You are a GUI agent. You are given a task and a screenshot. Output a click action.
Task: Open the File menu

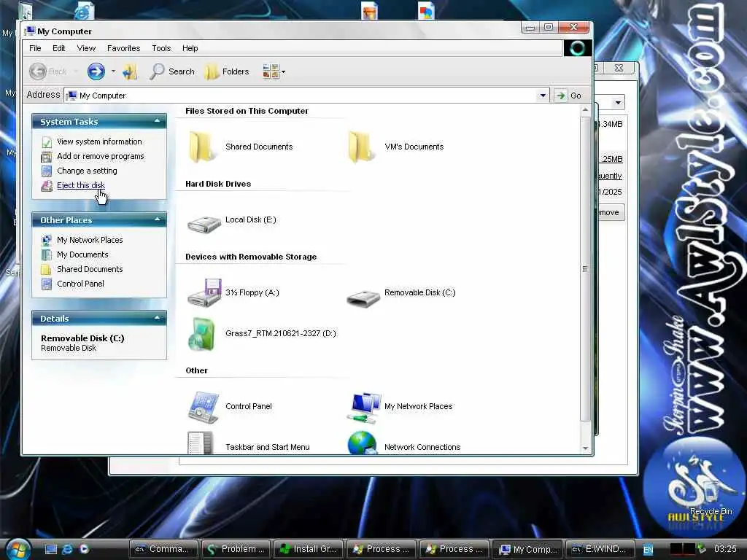click(x=35, y=48)
